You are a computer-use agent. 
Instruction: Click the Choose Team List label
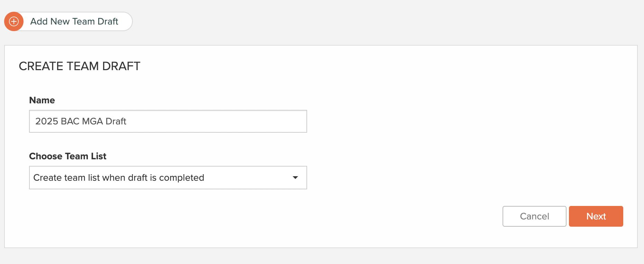pos(68,156)
